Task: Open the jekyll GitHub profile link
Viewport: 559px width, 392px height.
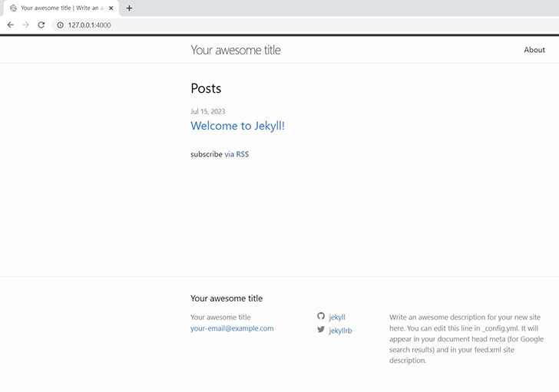Action: 337,317
